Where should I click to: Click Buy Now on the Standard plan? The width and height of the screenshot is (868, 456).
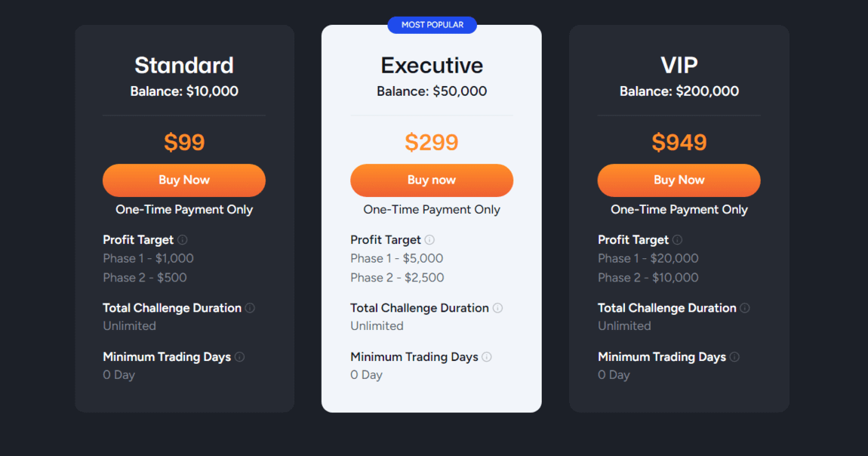(x=184, y=180)
